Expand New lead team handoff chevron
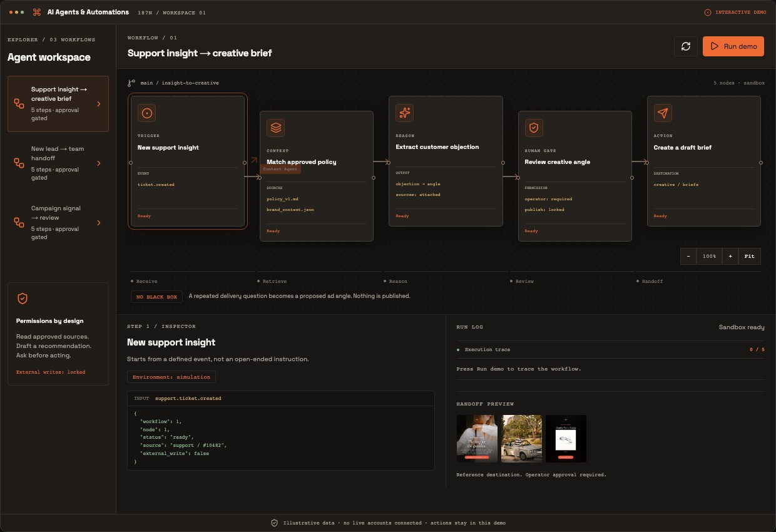Image resolution: width=776 pixels, height=532 pixels. click(x=99, y=163)
